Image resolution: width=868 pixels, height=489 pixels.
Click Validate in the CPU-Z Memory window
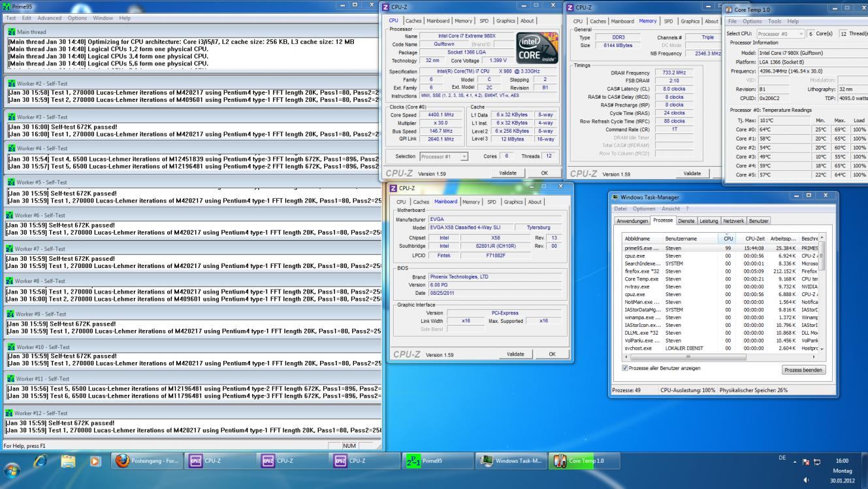click(694, 173)
